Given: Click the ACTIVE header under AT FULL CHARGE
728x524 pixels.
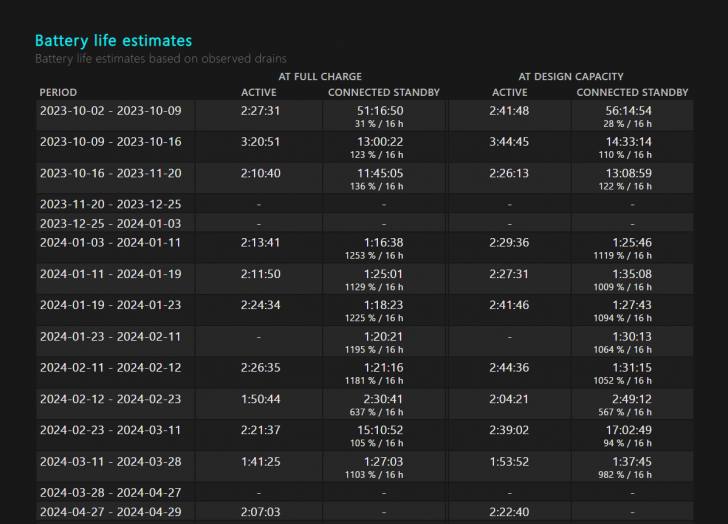Looking at the screenshot, I should [x=259, y=93].
